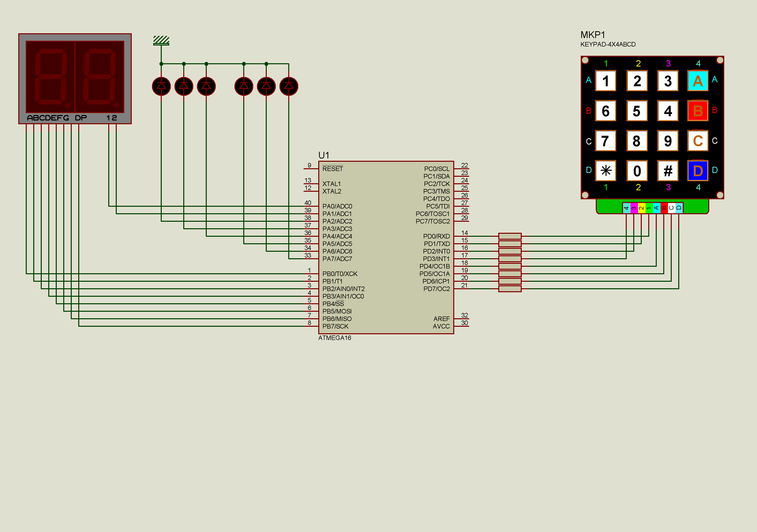Select the two-digit seven-segment display
The width and height of the screenshot is (757, 532).
(x=75, y=78)
